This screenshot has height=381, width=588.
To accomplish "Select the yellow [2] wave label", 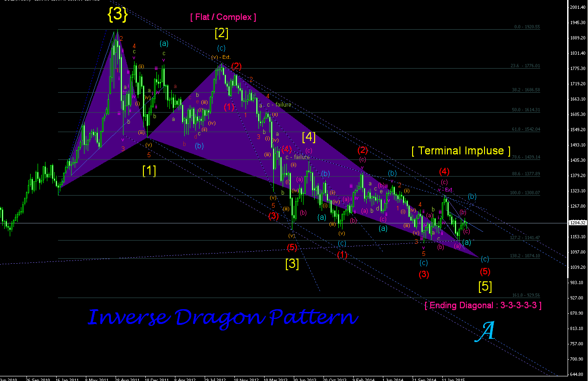I will coord(221,33).
